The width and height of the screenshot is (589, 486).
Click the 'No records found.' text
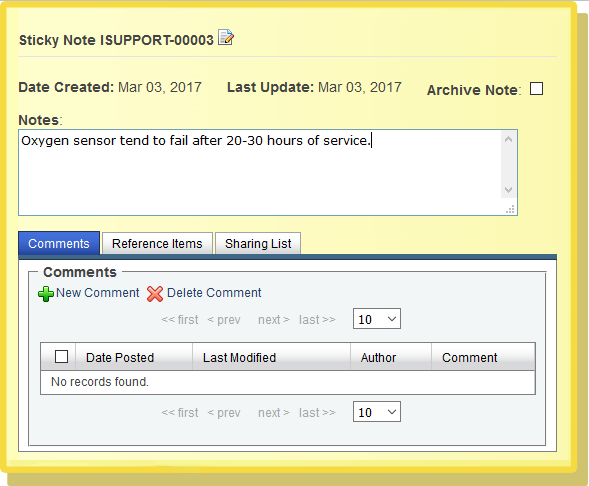pos(100,382)
